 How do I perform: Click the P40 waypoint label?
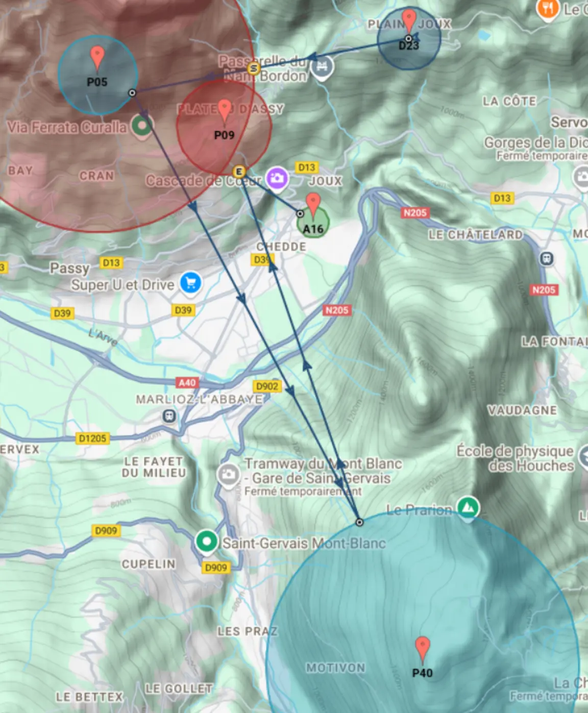[422, 673]
